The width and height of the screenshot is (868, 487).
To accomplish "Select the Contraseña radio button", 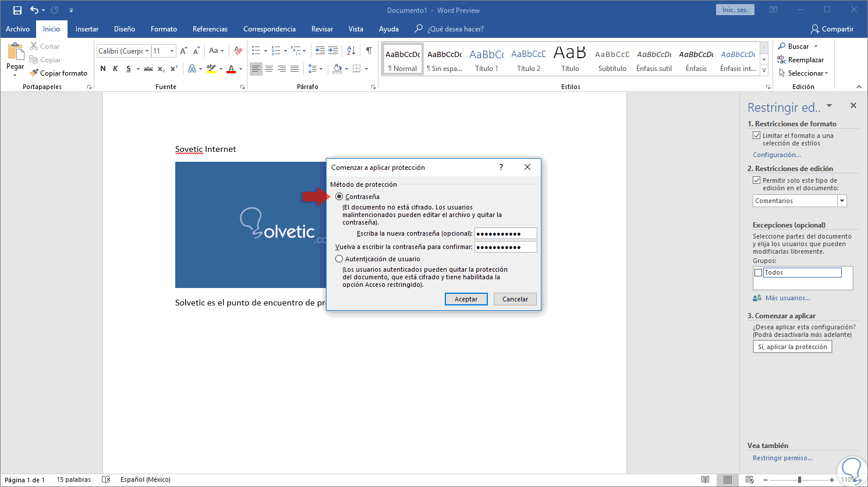I will [x=339, y=197].
